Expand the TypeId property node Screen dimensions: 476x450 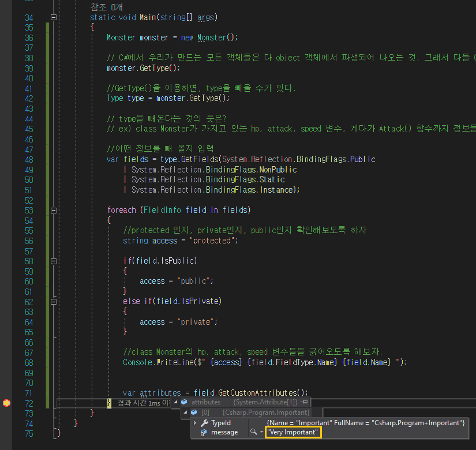point(195,423)
